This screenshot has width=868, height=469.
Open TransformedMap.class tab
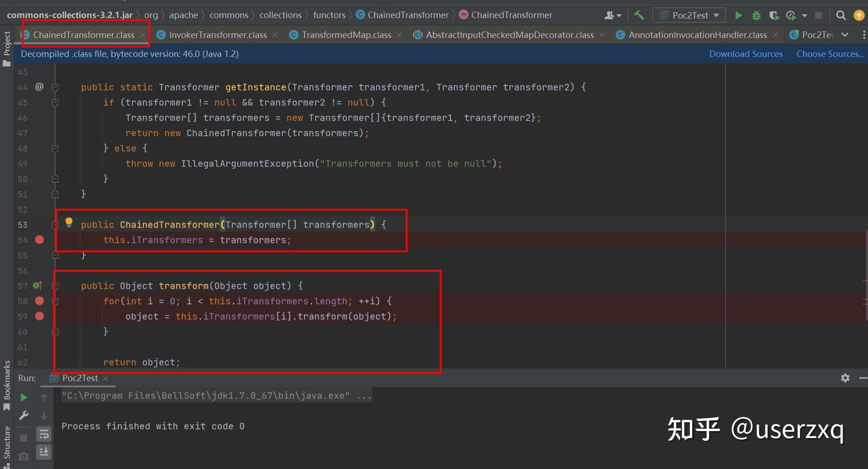pyautogui.click(x=346, y=35)
